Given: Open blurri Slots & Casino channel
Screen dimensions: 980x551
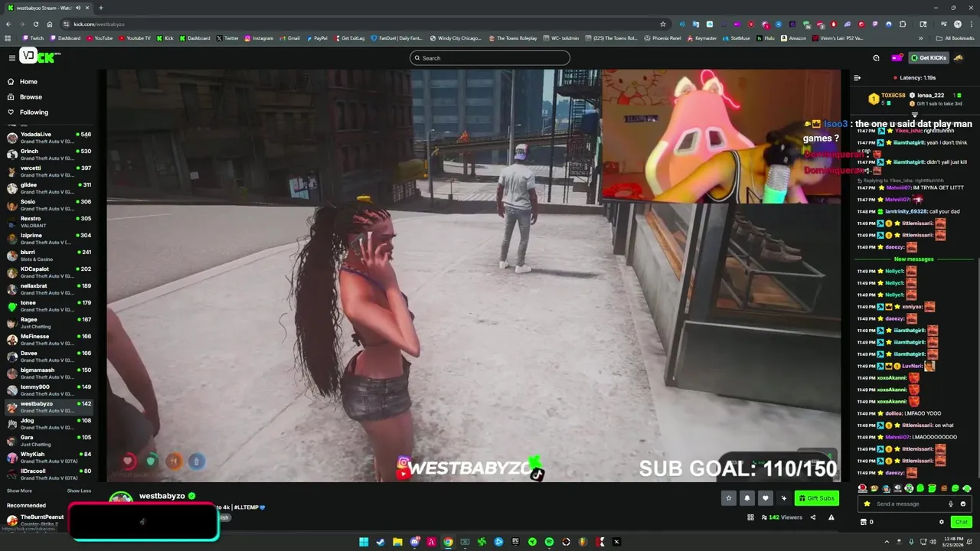Looking at the screenshot, I should pos(49,256).
